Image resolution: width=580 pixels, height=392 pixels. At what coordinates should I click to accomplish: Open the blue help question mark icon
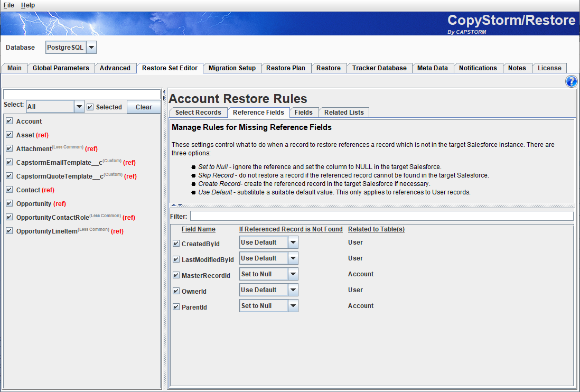pyautogui.click(x=571, y=81)
